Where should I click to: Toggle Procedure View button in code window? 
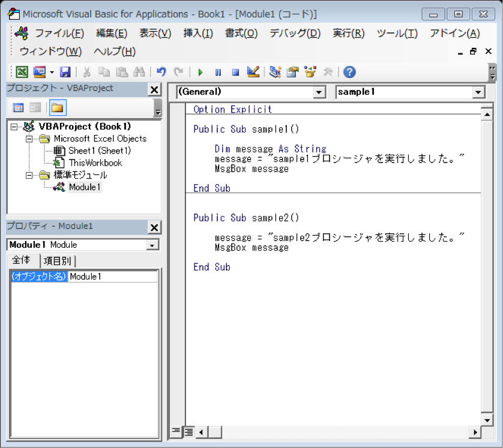coord(176,431)
